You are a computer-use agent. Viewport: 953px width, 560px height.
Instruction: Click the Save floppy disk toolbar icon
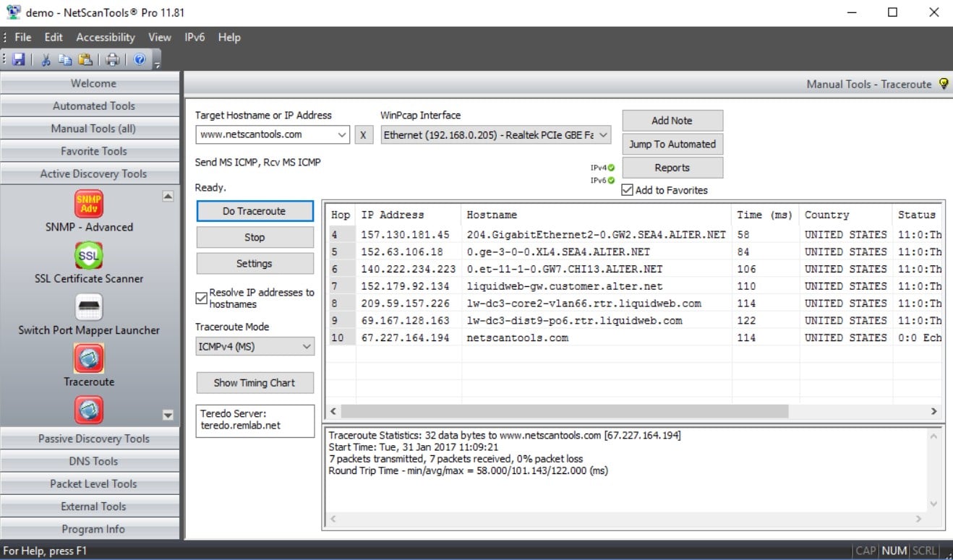(20, 59)
